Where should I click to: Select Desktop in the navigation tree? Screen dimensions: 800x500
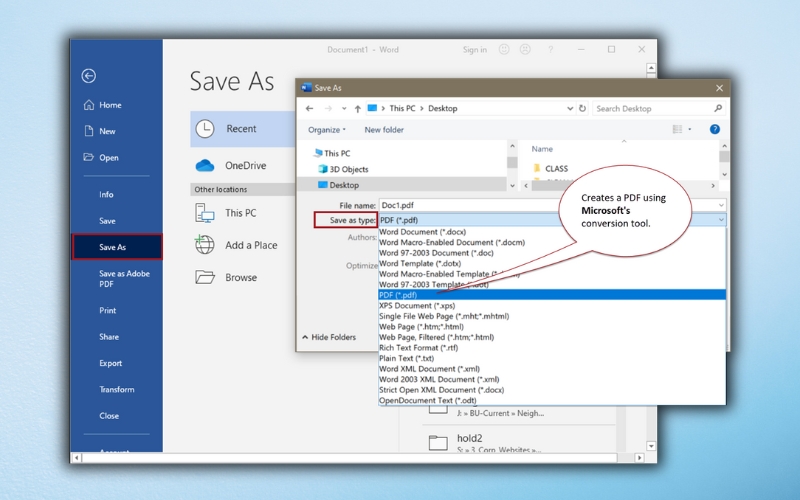pyautogui.click(x=338, y=185)
